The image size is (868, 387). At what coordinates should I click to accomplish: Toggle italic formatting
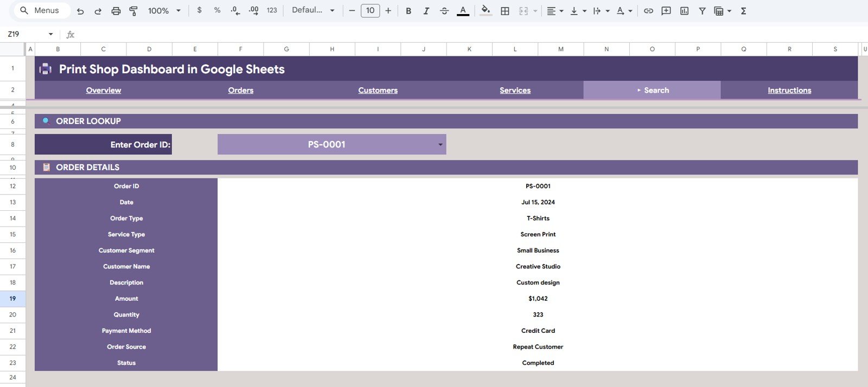tap(426, 11)
